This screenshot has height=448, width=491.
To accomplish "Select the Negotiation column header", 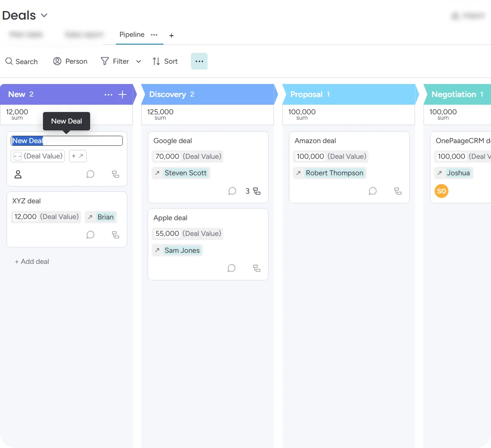I will [457, 94].
